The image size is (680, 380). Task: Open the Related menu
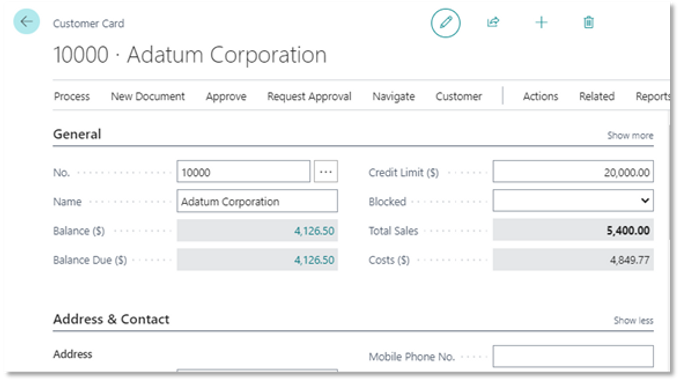(597, 96)
